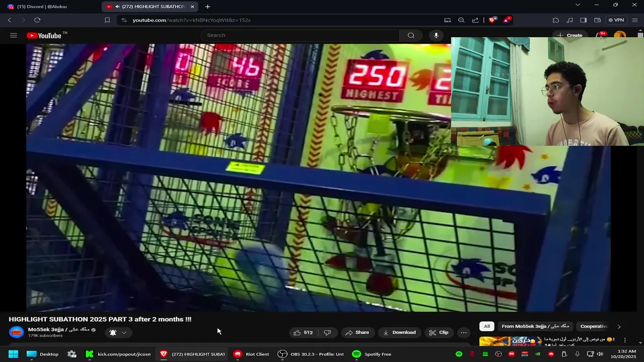This screenshot has width=644, height=362.
Task: Click the youtube.com address bar URL
Action: [x=192, y=20]
